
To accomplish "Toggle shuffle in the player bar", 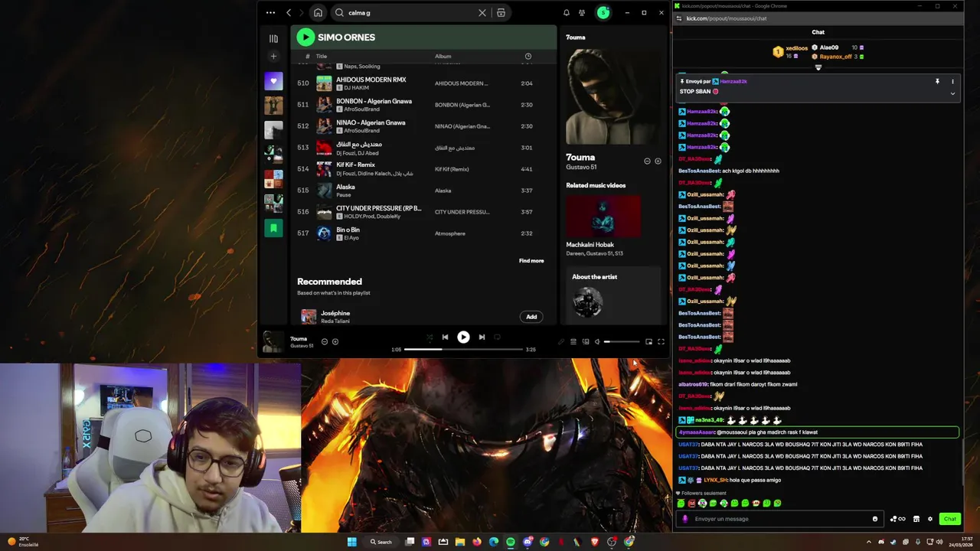I will [x=429, y=337].
